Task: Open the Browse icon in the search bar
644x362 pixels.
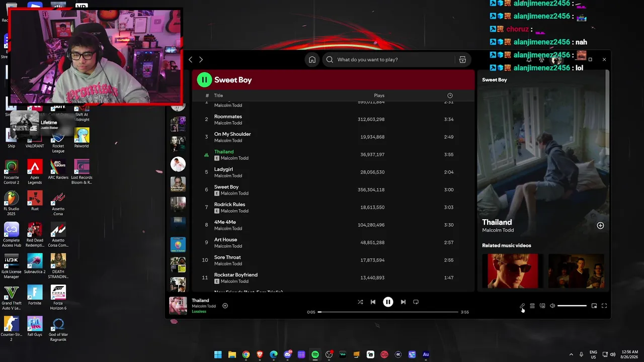Action: pos(462,59)
